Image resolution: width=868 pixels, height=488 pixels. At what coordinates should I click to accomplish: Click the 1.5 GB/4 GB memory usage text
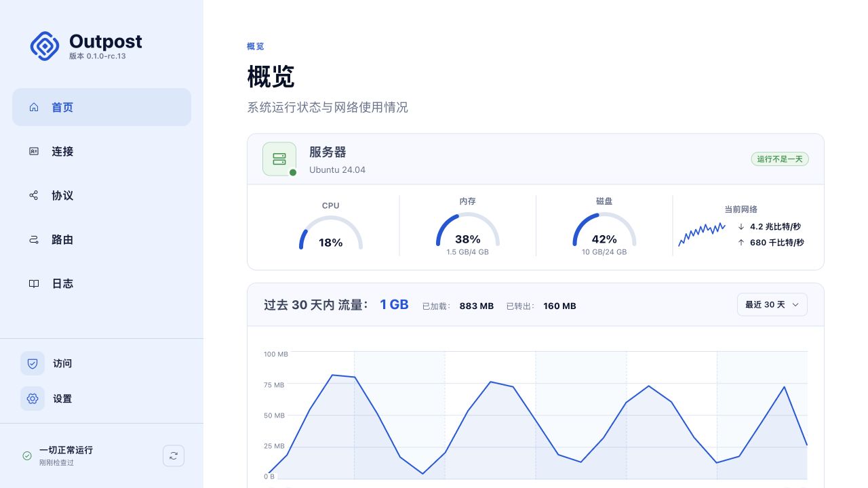point(468,252)
